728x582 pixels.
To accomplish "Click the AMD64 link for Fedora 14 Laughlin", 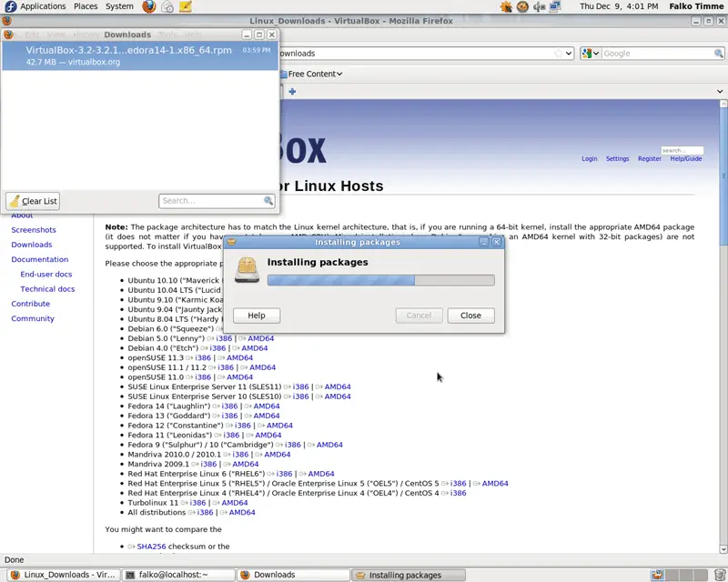I will coord(267,406).
